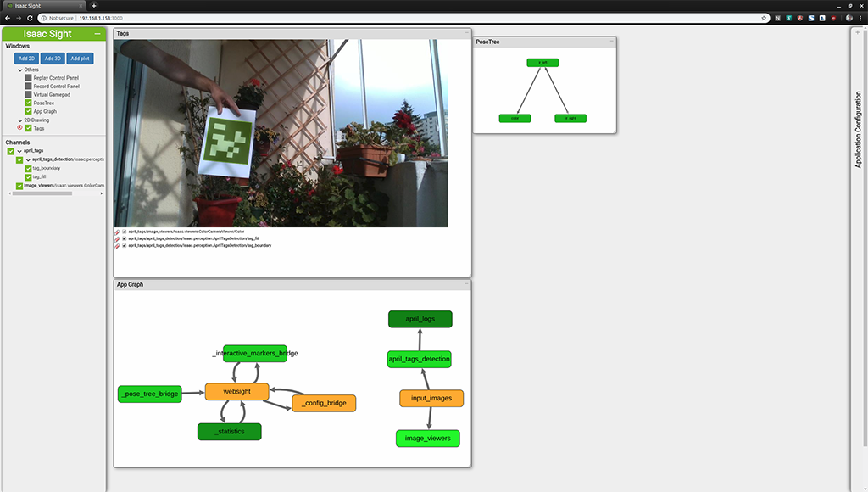Screen dimensions: 868x492
Task: Collapse the Others tree group
Action: (19, 70)
